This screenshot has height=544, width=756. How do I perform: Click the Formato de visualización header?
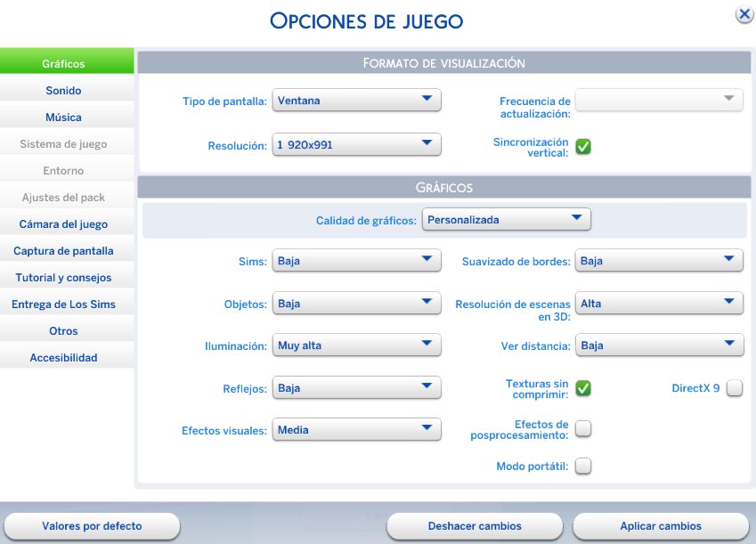444,63
